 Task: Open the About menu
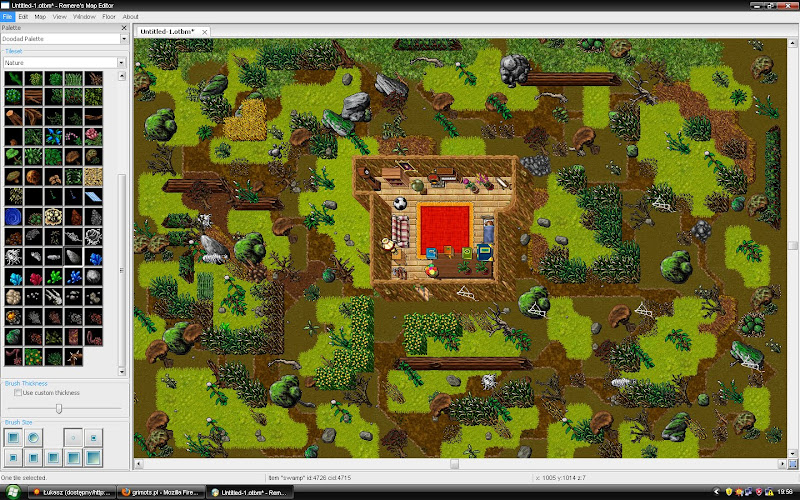coord(131,16)
